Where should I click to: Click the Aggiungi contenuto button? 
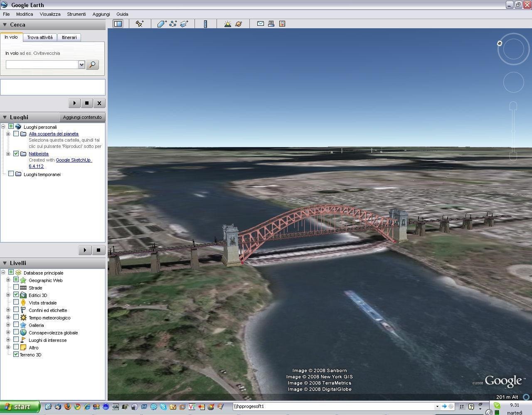tap(82, 117)
